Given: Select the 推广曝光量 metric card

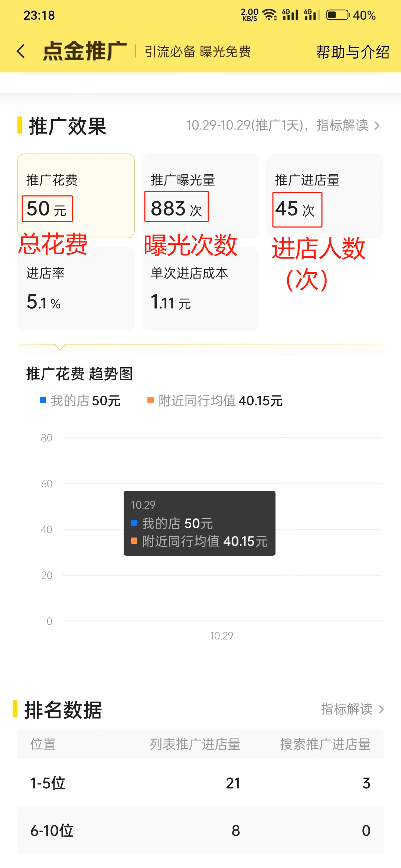Looking at the screenshot, I should pyautogui.click(x=200, y=195).
